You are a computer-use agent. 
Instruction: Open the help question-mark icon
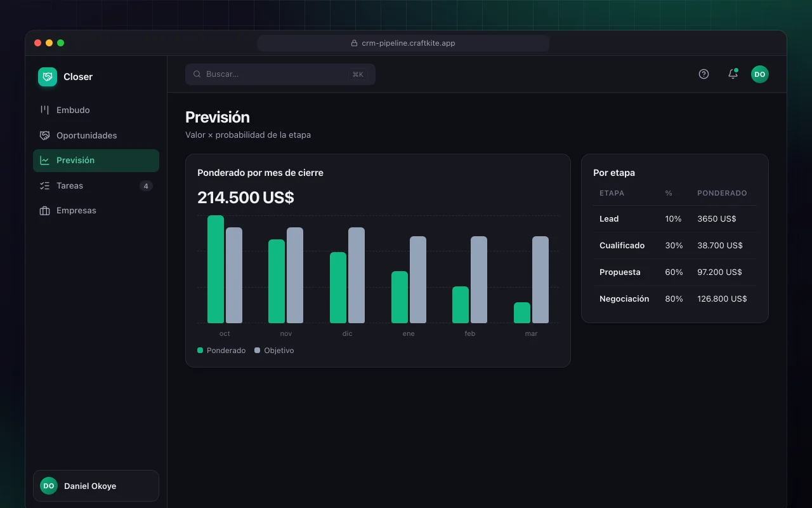[704, 74]
